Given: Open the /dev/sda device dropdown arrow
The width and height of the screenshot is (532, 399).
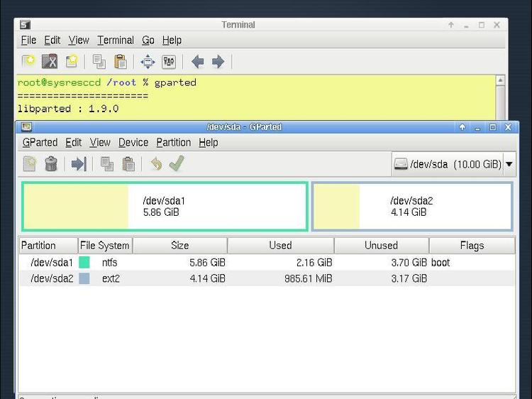Looking at the screenshot, I should (509, 164).
